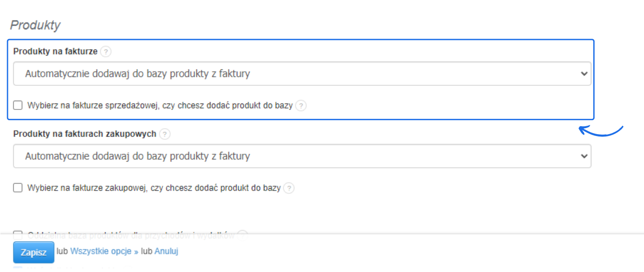Open help icon next to zakupowej checkbox text

coord(289,188)
